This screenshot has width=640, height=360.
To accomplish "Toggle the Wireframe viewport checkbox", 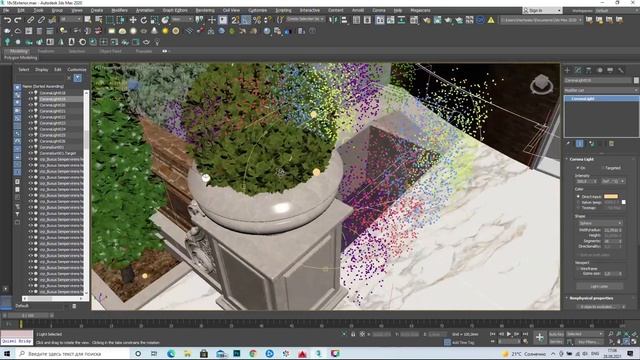I will tap(578, 269).
